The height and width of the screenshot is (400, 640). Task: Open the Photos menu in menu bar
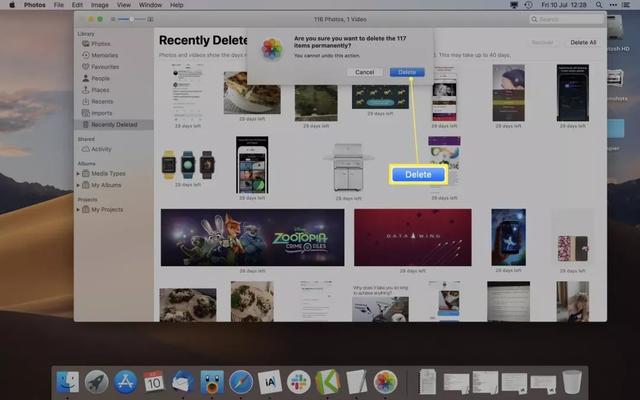[35, 5]
